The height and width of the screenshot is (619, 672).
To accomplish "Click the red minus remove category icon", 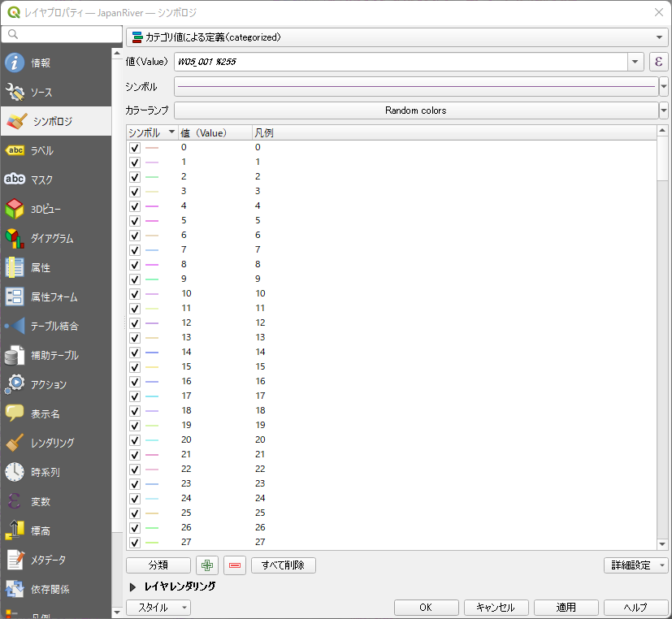I will coord(235,565).
